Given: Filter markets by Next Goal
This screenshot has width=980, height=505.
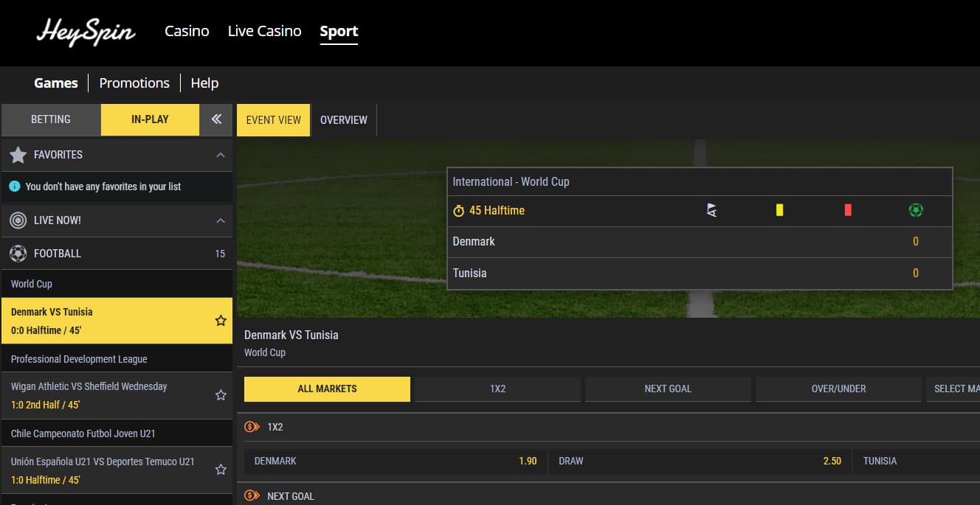Looking at the screenshot, I should click(668, 389).
